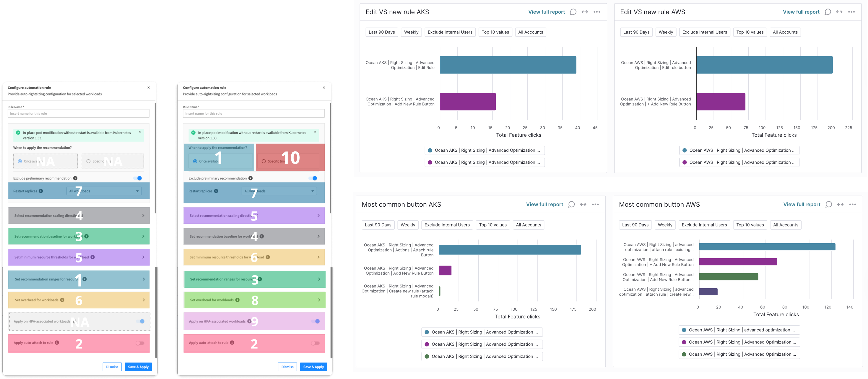The height and width of the screenshot is (379, 868).
Task: Open View full report on Edit VS new rule AWS
Action: click(801, 12)
